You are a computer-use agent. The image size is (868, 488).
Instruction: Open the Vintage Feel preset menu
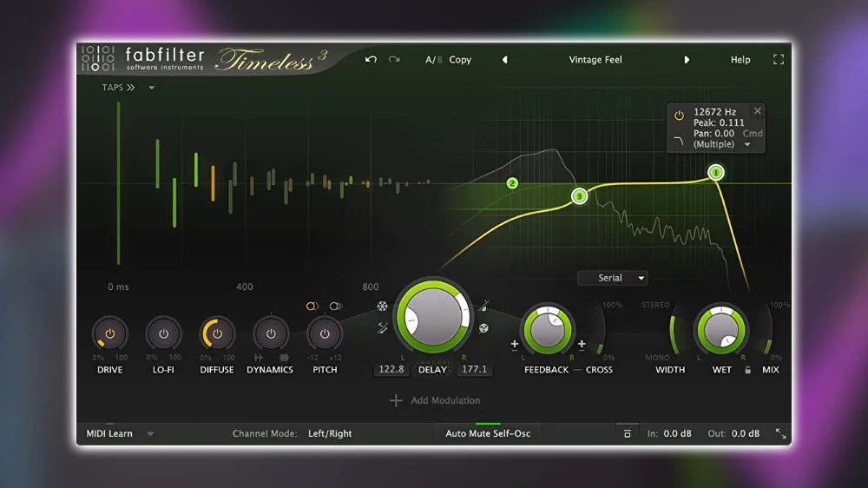point(595,60)
